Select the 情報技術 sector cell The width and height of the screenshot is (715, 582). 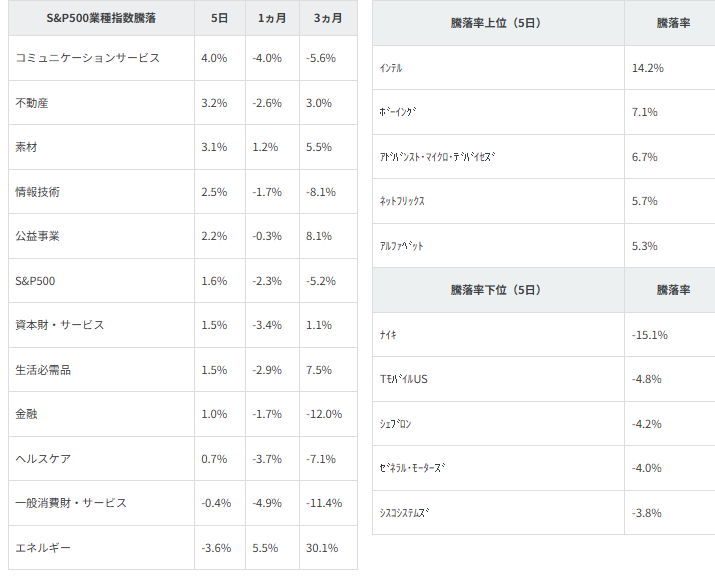38,192
